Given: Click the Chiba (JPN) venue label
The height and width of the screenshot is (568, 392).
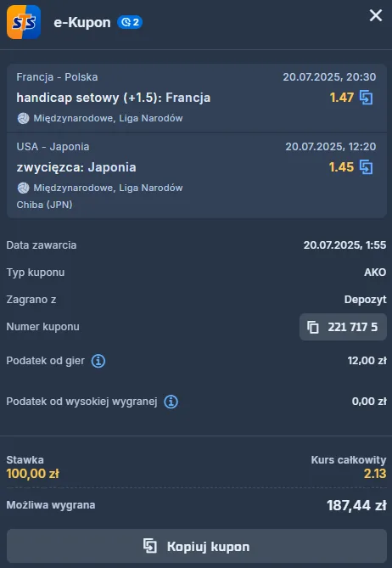Looking at the screenshot, I should [44, 205].
